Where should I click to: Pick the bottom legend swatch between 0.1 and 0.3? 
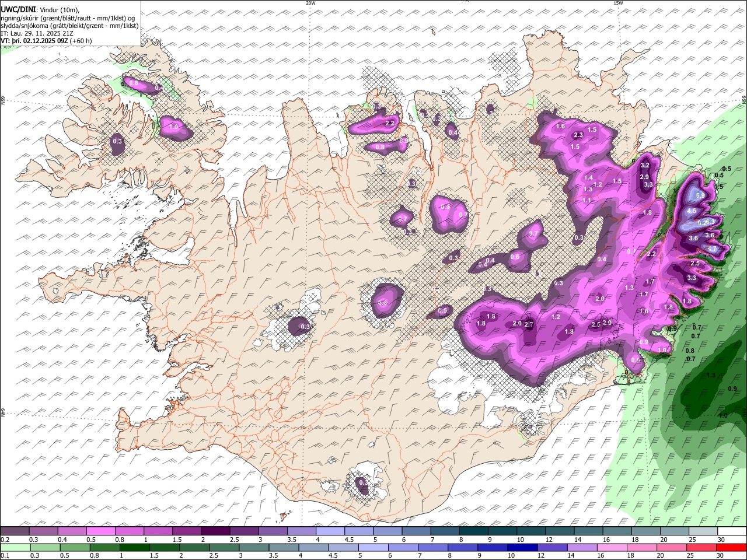[x=16, y=547]
